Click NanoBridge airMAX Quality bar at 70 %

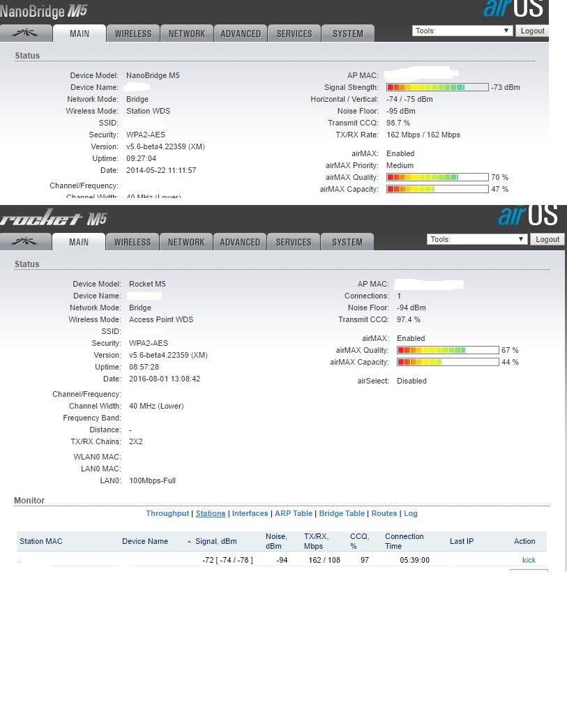coord(437,177)
